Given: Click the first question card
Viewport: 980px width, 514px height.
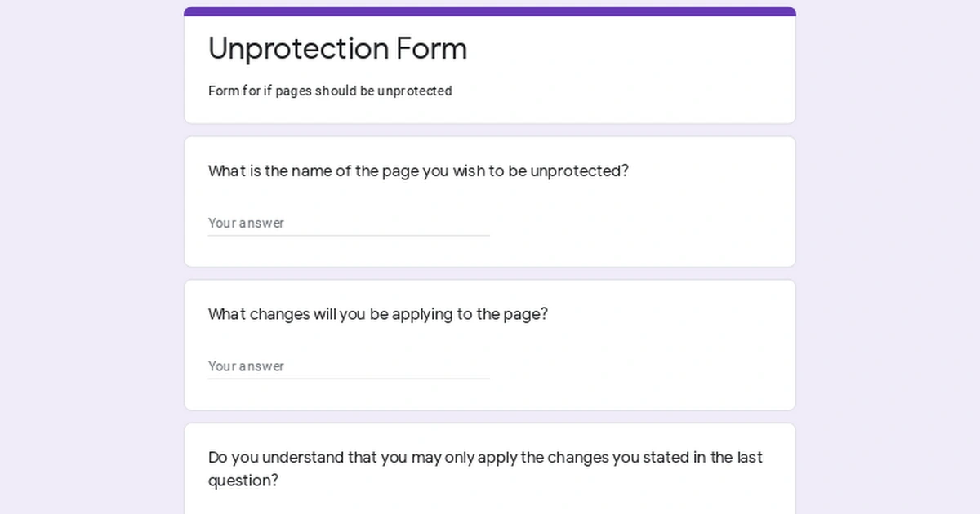Looking at the screenshot, I should pos(490,202).
